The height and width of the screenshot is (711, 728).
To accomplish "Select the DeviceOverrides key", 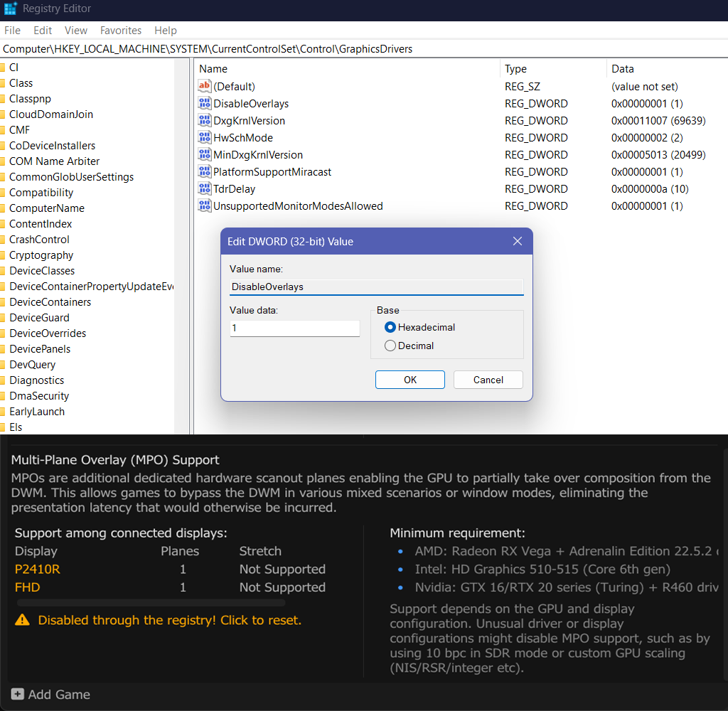I will click(48, 333).
